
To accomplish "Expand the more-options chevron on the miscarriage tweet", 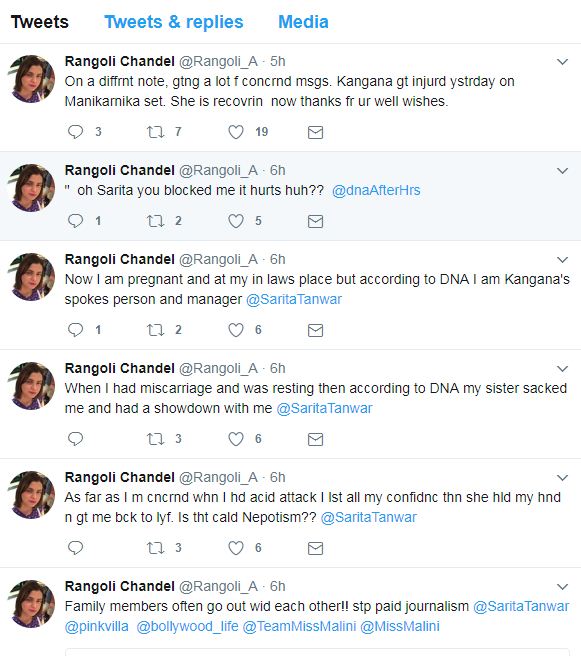I will 563,369.
